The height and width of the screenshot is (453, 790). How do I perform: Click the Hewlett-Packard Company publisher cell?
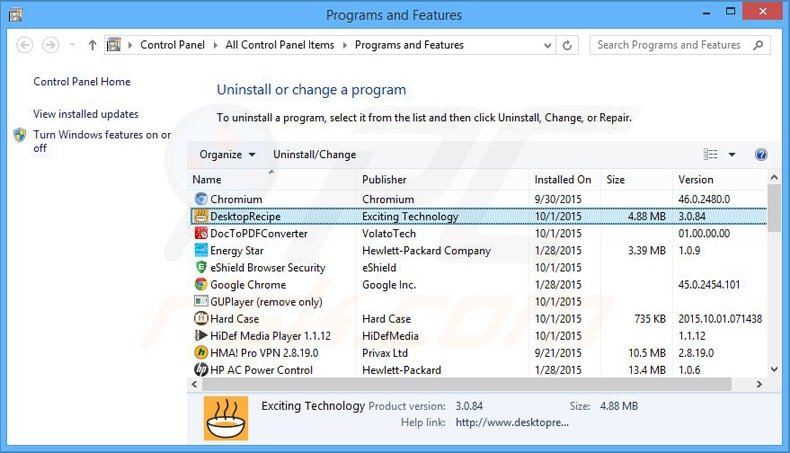[x=426, y=250]
